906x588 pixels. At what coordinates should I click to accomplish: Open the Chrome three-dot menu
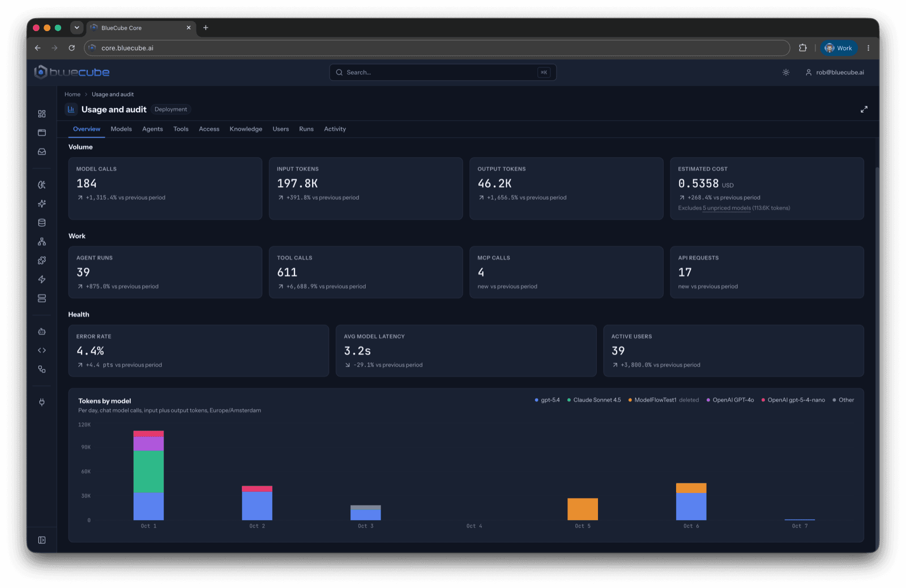(868, 48)
